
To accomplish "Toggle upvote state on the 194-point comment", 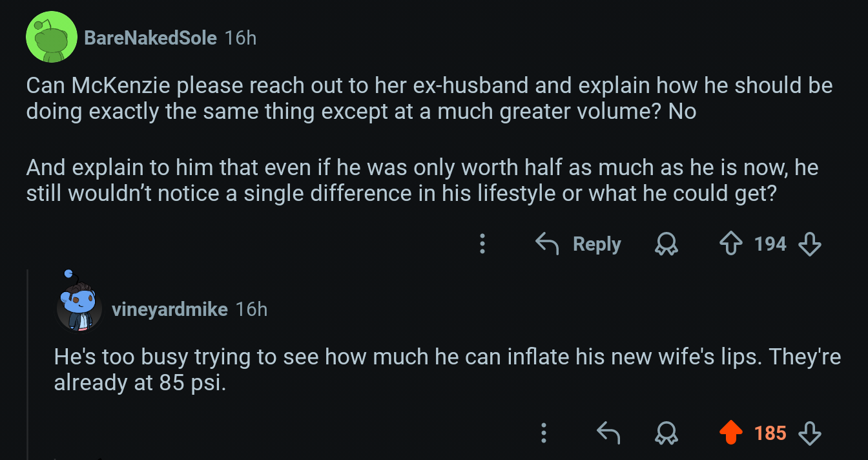I will click(730, 244).
